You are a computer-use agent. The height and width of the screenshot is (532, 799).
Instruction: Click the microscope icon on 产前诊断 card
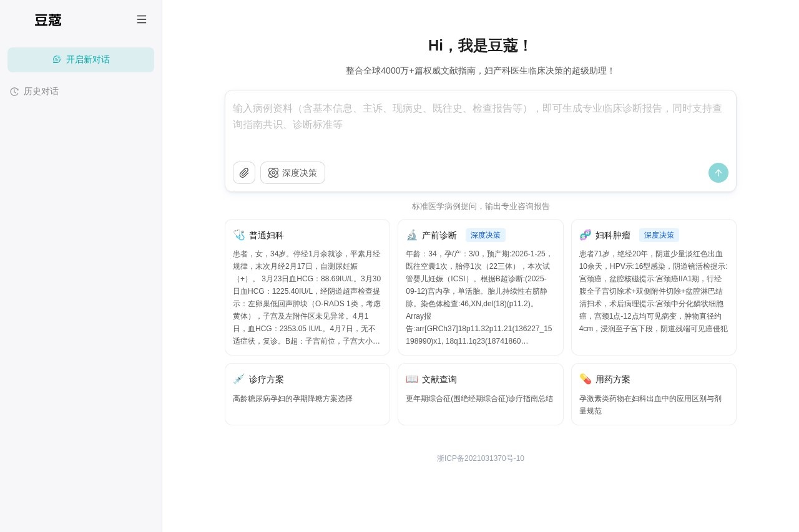pyautogui.click(x=412, y=235)
